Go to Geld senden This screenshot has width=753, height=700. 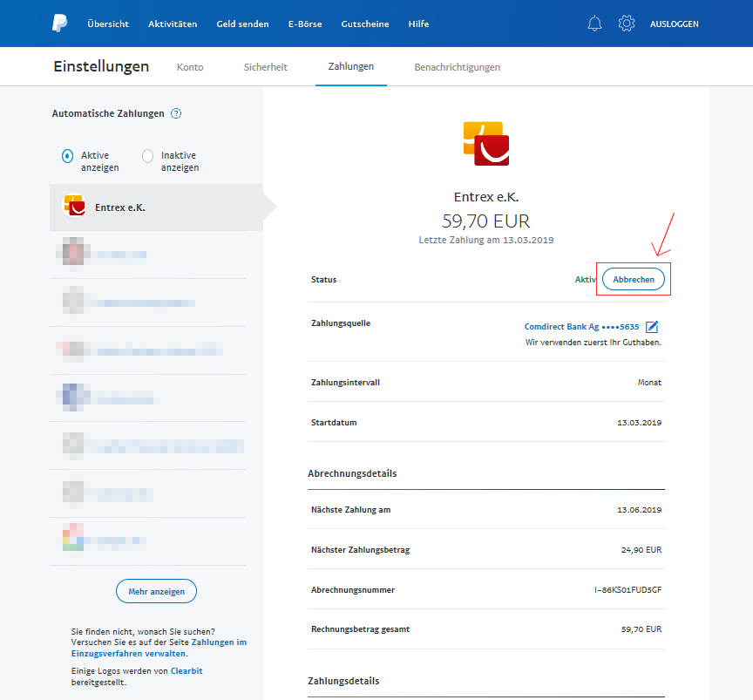[x=242, y=24]
